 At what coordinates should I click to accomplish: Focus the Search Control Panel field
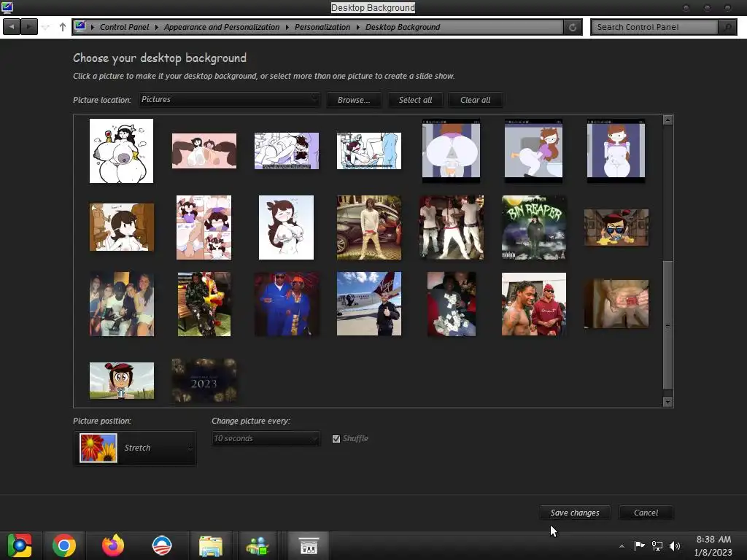654,27
